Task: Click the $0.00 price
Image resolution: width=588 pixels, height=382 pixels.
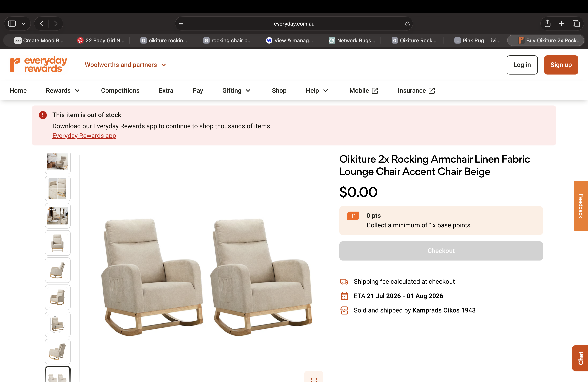Action: coord(358,192)
